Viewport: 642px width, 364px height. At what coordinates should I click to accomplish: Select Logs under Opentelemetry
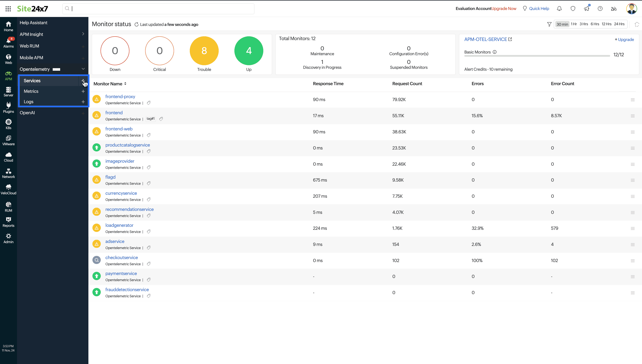coord(28,102)
